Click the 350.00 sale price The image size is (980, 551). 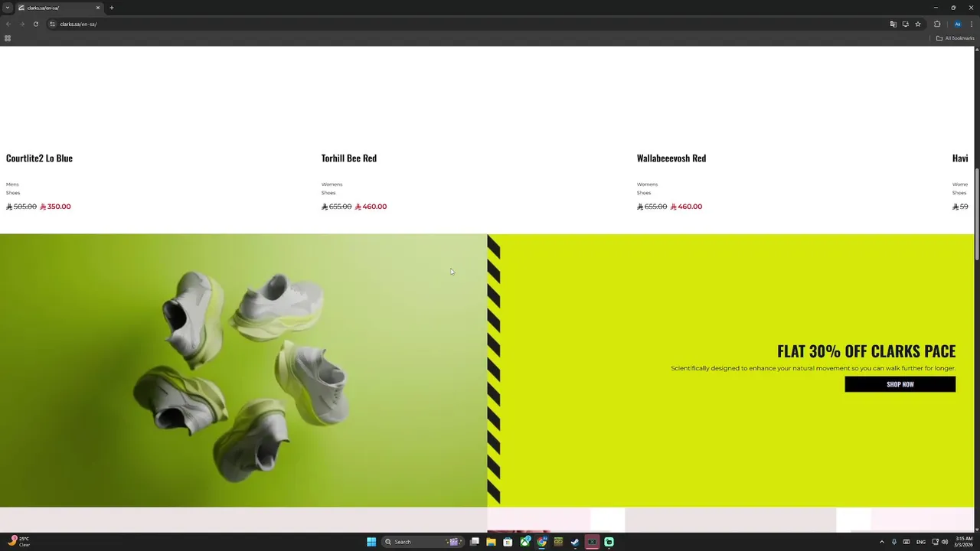click(55, 207)
